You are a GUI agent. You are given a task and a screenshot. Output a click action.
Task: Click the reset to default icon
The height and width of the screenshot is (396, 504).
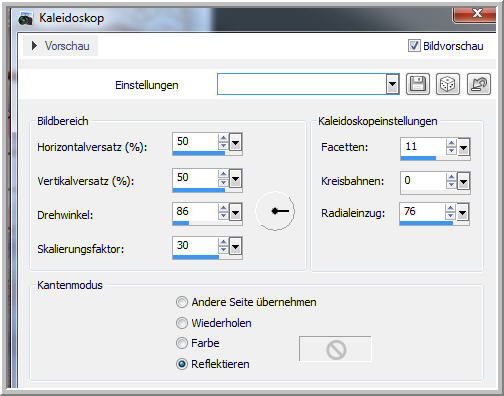[x=479, y=84]
